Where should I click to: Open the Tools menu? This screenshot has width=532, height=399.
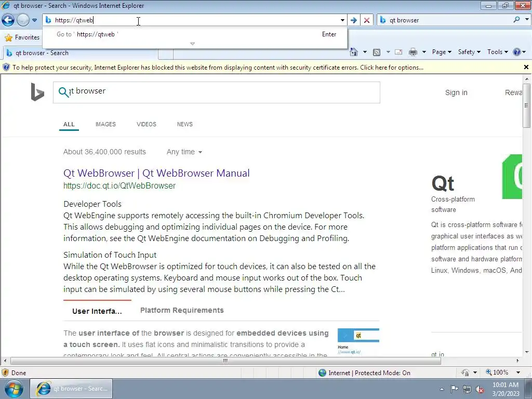coord(497,52)
